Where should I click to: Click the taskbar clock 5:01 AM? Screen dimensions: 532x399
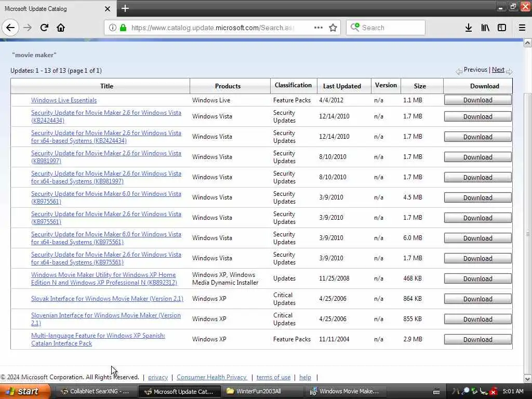click(513, 391)
